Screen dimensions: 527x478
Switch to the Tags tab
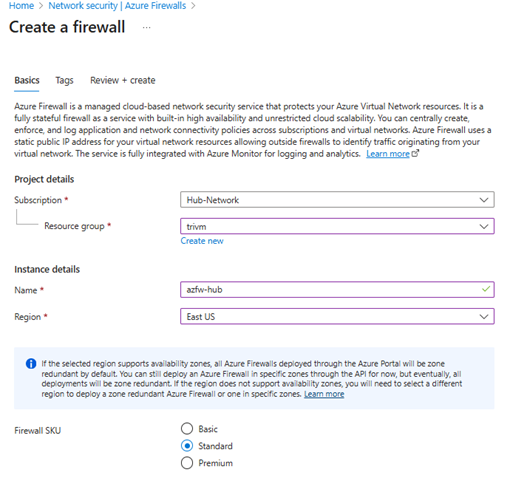pos(64,81)
